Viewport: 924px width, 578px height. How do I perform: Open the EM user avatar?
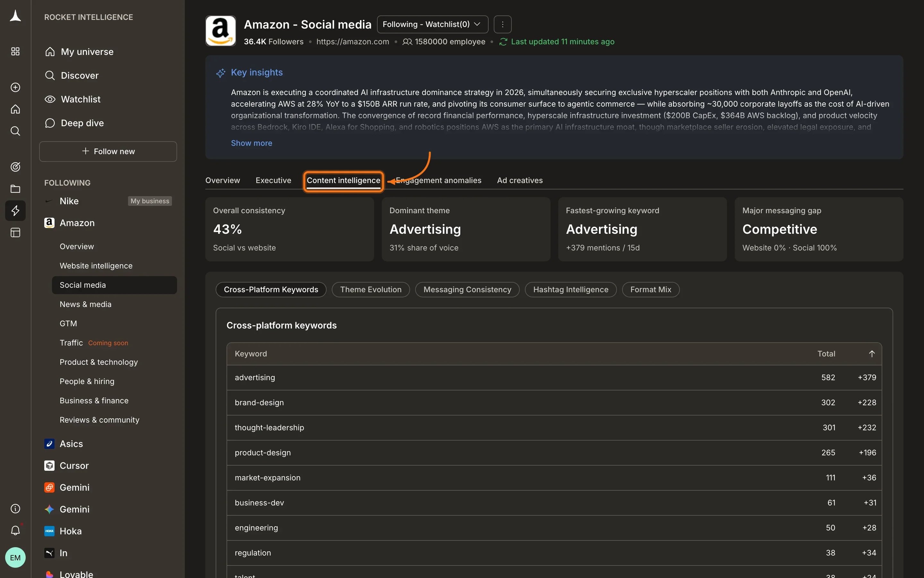point(15,557)
